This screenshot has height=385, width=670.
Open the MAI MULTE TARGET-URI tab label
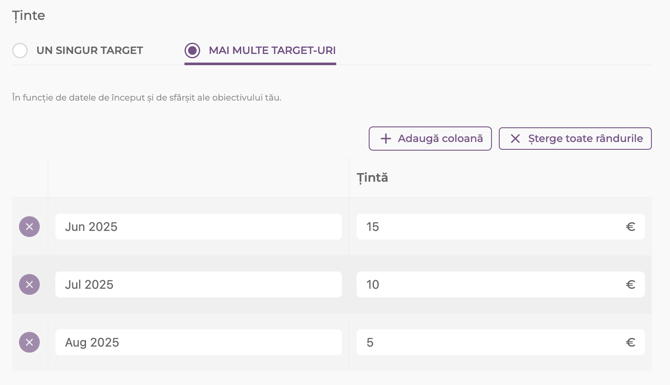pyautogui.click(x=272, y=50)
